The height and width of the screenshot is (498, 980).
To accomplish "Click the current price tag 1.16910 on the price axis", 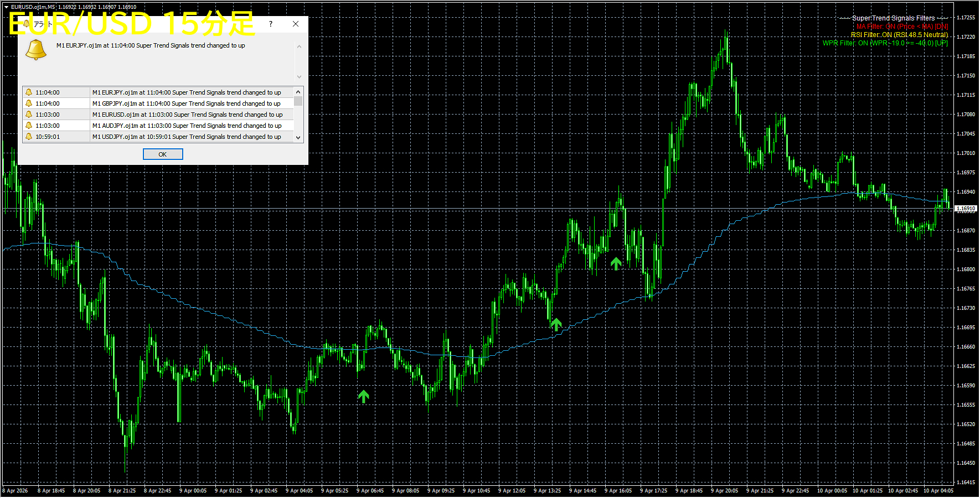I will click(966, 209).
